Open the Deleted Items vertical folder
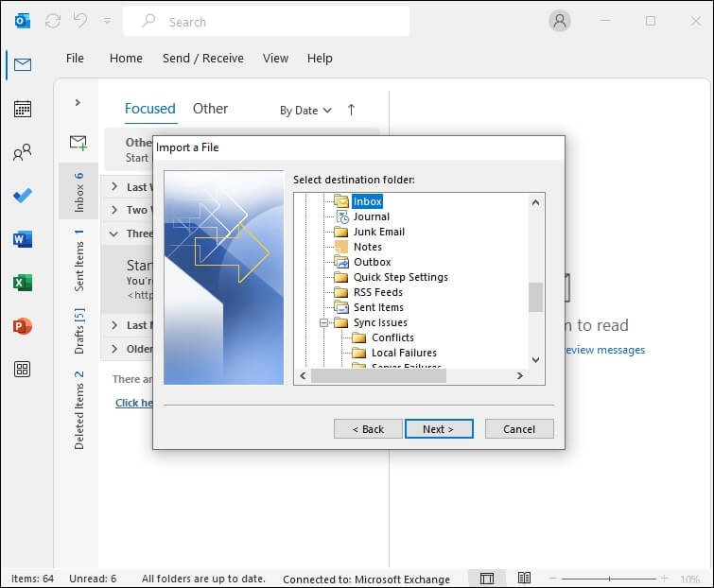The height and width of the screenshot is (588, 714). click(79, 410)
